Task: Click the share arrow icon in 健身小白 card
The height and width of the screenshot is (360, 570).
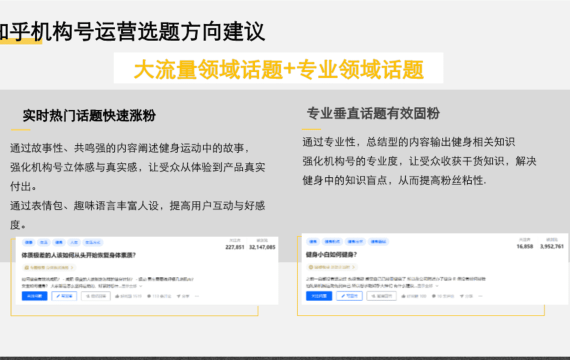Action: (x=462, y=296)
